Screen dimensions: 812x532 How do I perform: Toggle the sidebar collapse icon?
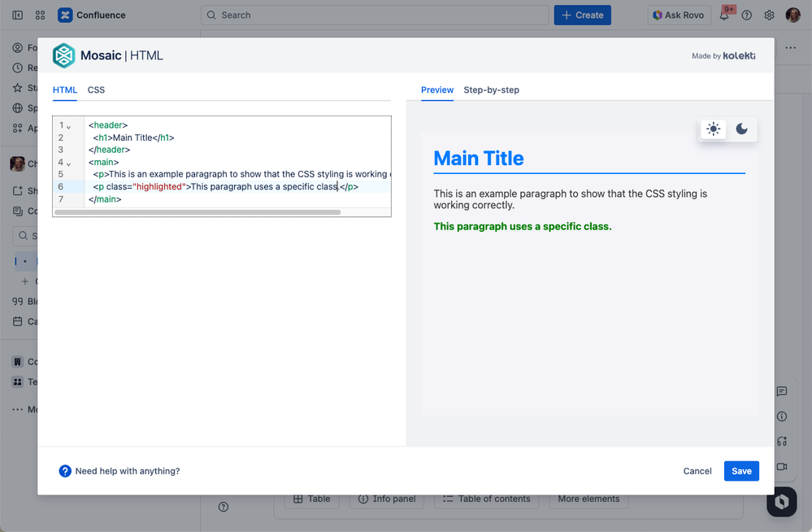18,15
